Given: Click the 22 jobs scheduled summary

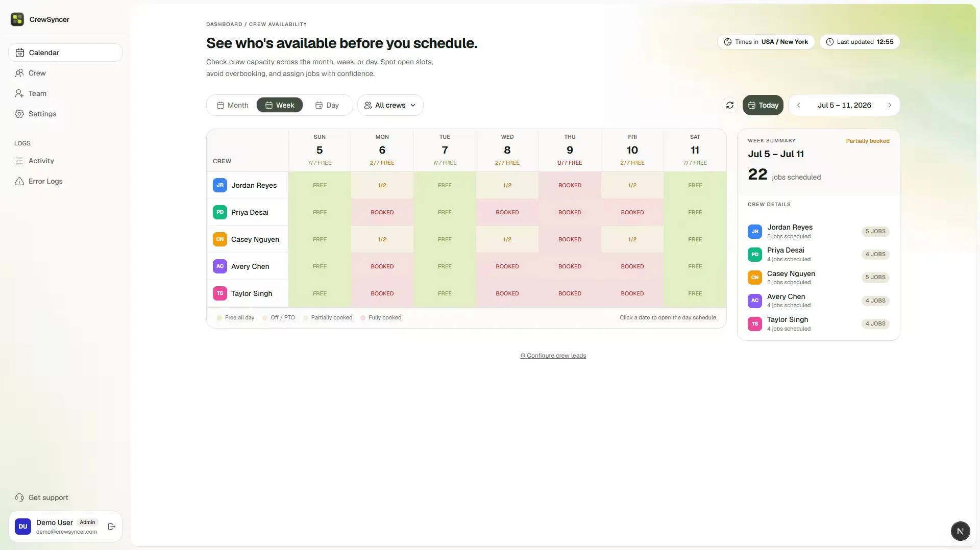Looking at the screenshot, I should [785, 174].
